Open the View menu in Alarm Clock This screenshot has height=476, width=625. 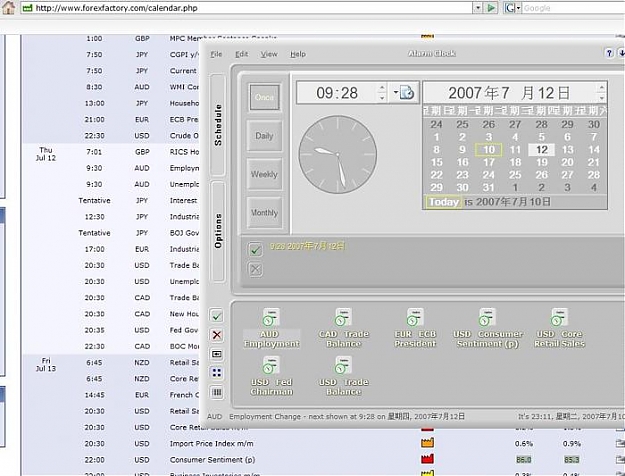(269, 54)
